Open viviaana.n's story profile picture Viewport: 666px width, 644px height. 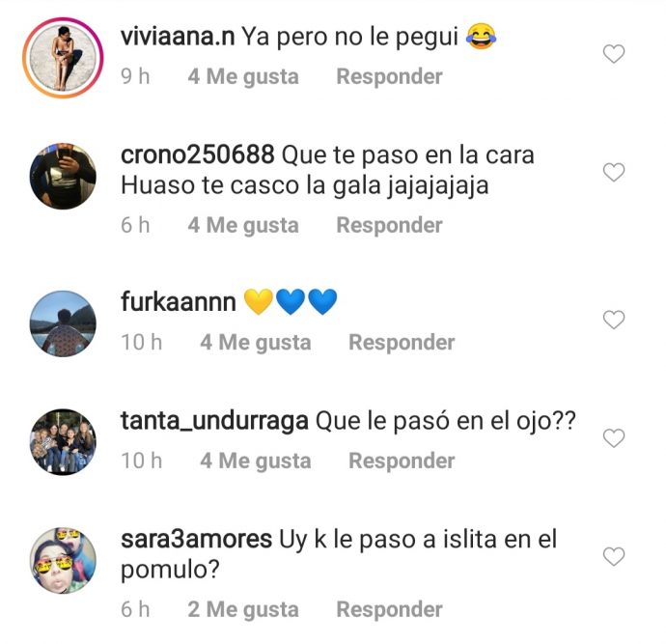(x=63, y=58)
